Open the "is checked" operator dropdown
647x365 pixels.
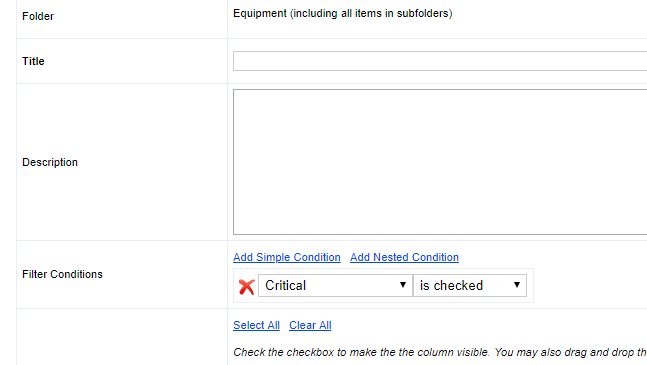[470, 285]
